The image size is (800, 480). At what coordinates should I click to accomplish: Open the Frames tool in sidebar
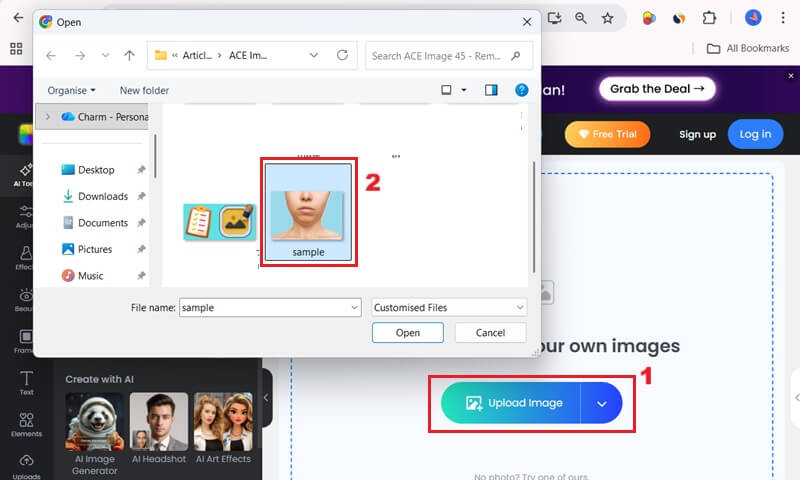[x=24, y=341]
